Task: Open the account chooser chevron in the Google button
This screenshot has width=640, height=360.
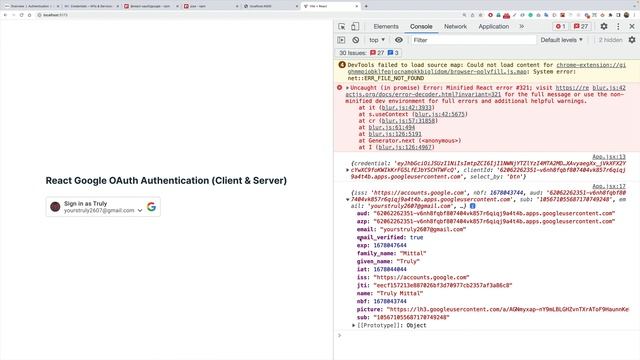Action: [140, 210]
